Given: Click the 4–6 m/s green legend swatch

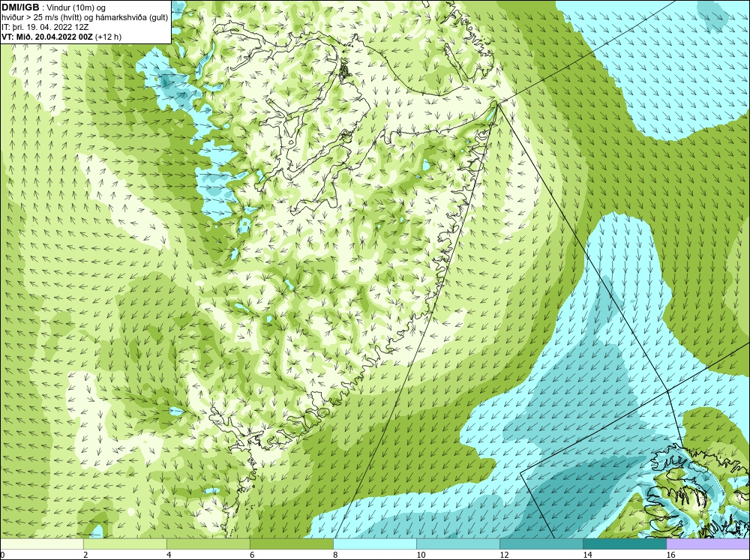Looking at the screenshot, I should pyautogui.click(x=208, y=544).
